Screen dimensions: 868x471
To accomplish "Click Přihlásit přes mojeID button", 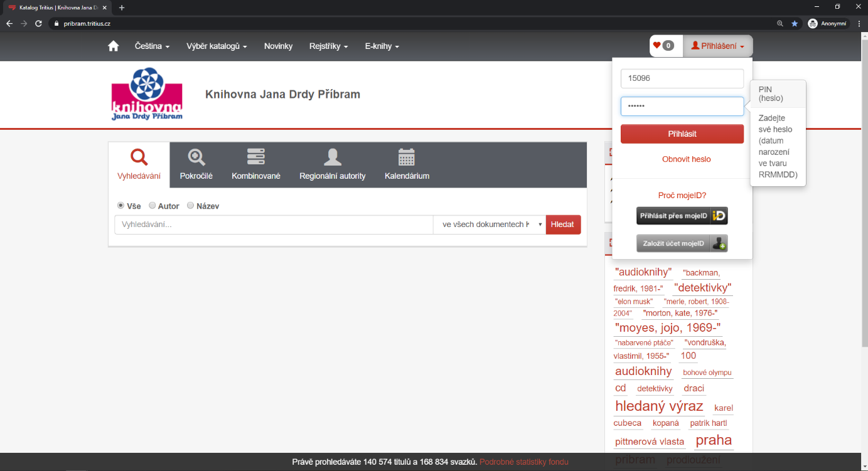I will click(682, 216).
